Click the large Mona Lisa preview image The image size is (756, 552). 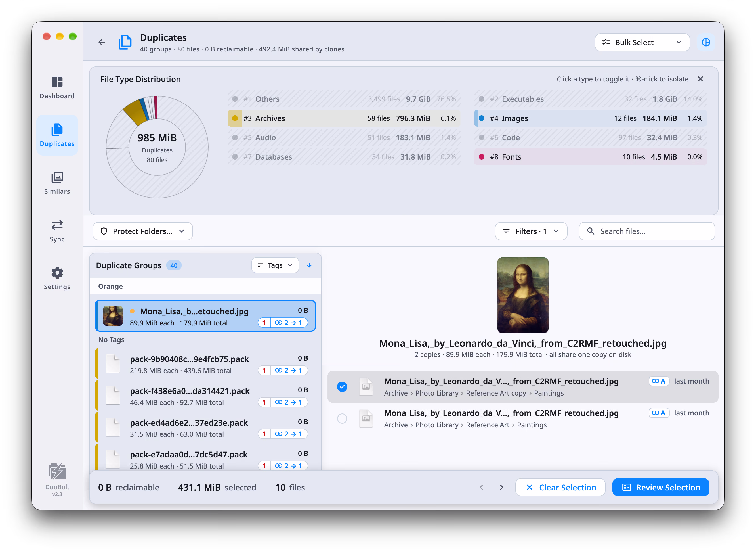pyautogui.click(x=523, y=295)
